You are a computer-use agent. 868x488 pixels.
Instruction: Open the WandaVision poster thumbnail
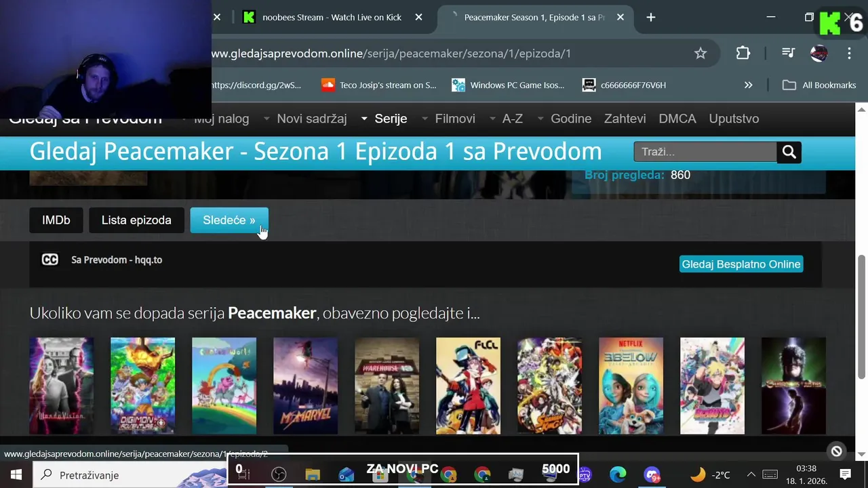pyautogui.click(x=61, y=386)
